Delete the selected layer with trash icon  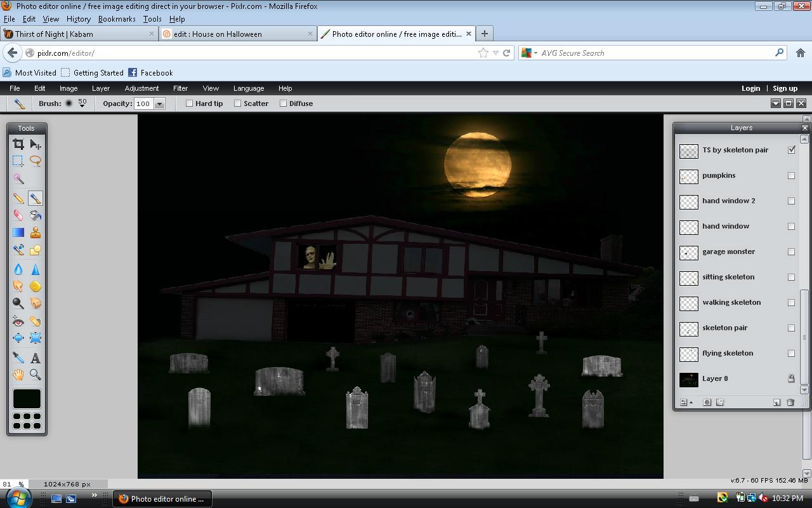[790, 402]
